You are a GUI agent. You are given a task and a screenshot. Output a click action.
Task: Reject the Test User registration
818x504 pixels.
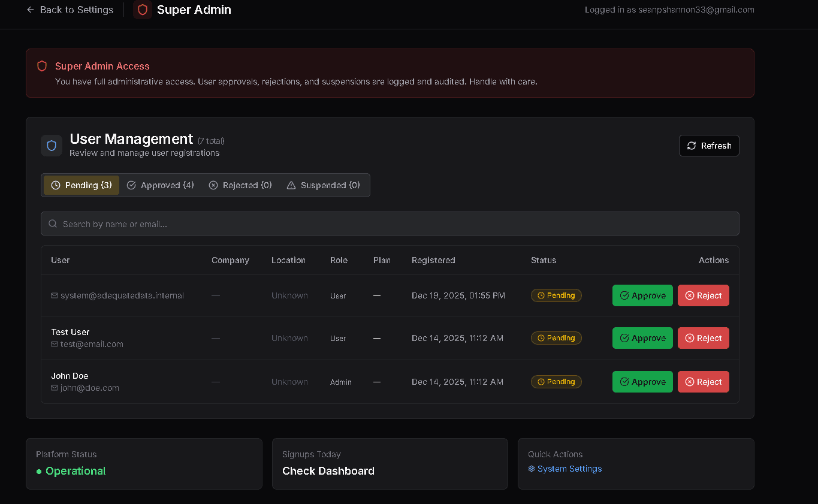[704, 338]
